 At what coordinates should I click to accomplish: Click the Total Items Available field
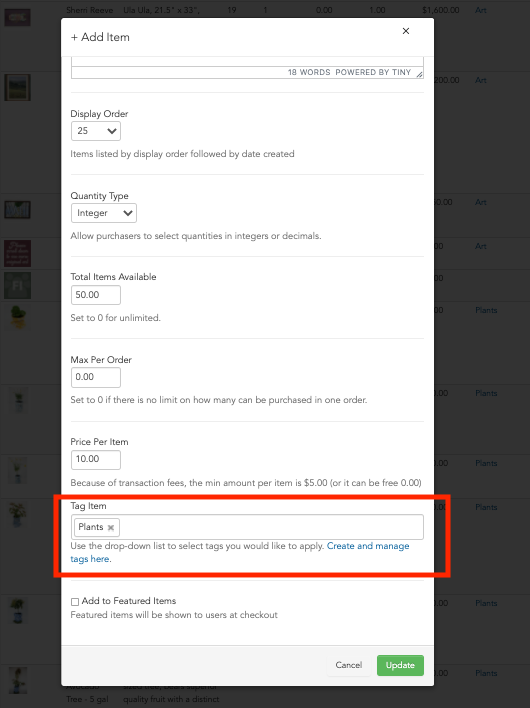tap(96, 295)
